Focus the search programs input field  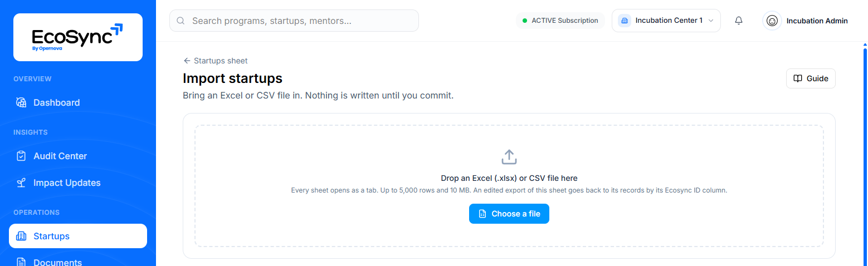coord(294,21)
